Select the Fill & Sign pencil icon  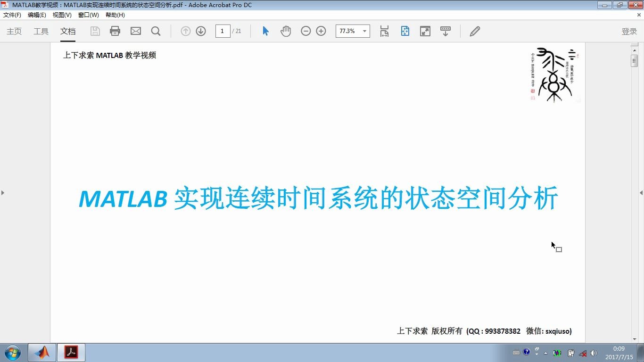coord(475,31)
